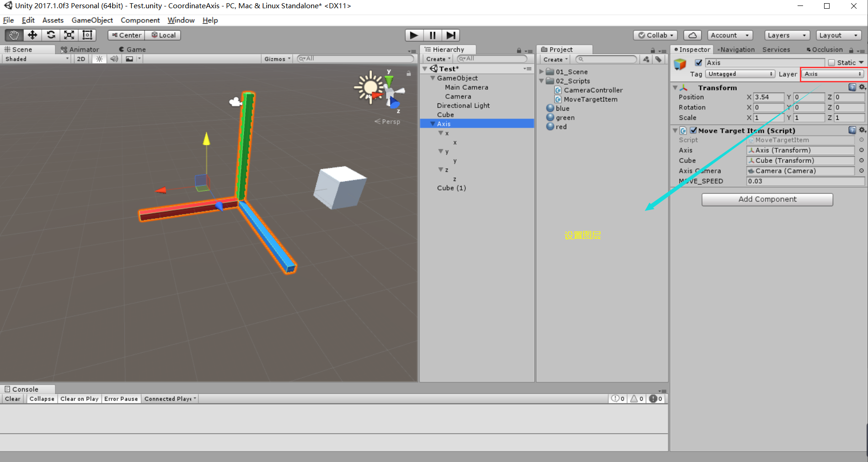Select the MoveTargetItem script asset
Viewport: 868px width, 462px height.
[x=590, y=99]
